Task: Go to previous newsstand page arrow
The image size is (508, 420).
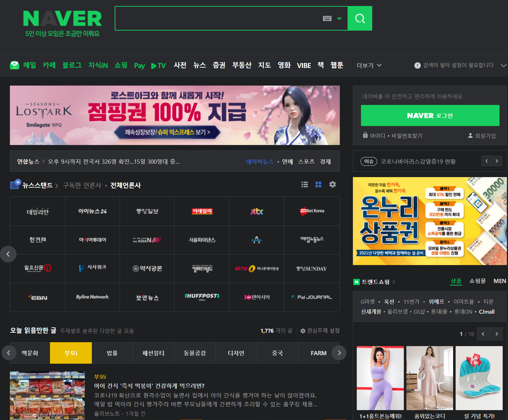Action: (x=8, y=254)
